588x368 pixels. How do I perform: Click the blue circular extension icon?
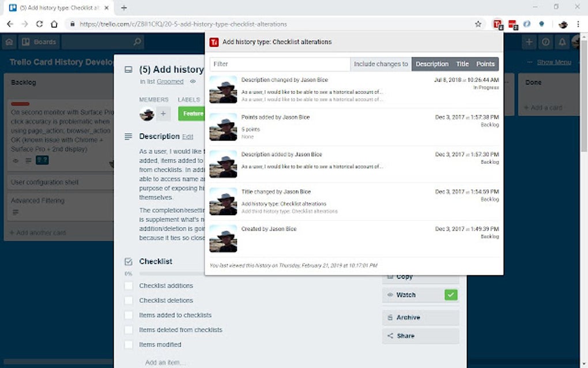[527, 24]
